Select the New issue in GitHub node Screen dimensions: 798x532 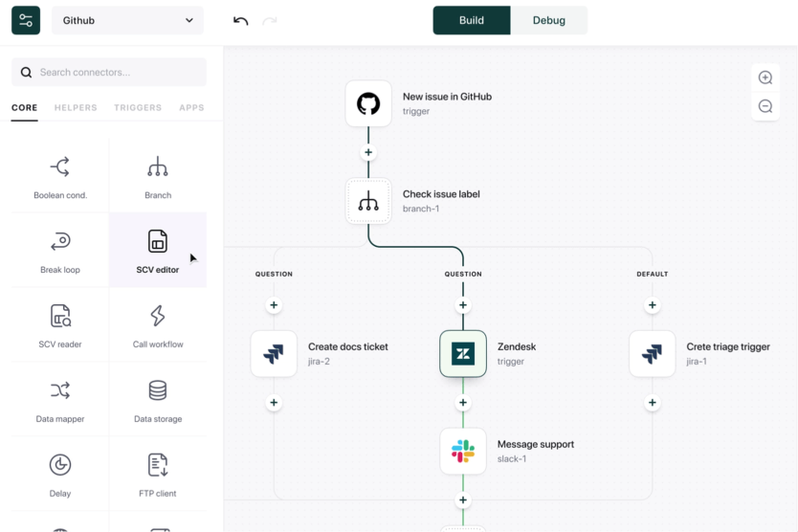point(368,103)
